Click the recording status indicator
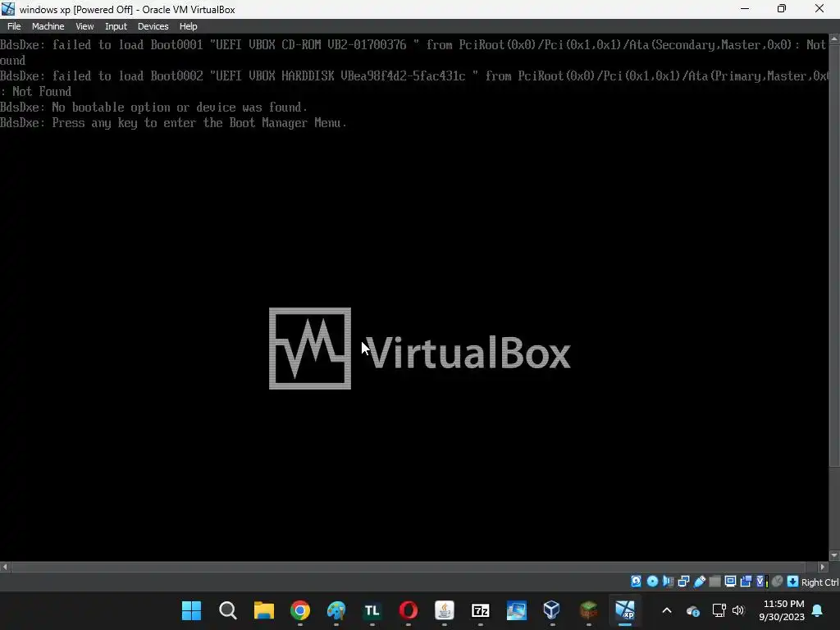The width and height of the screenshot is (840, 630). click(x=746, y=582)
